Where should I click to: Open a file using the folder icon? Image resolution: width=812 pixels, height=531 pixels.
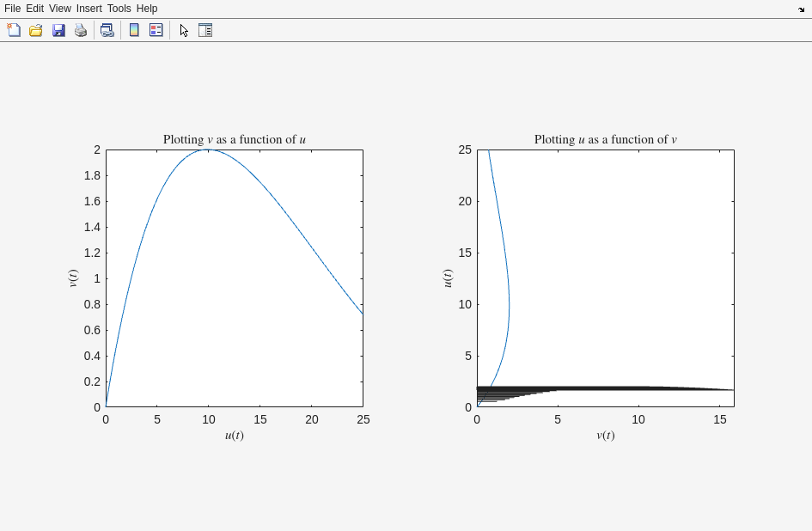pos(36,30)
